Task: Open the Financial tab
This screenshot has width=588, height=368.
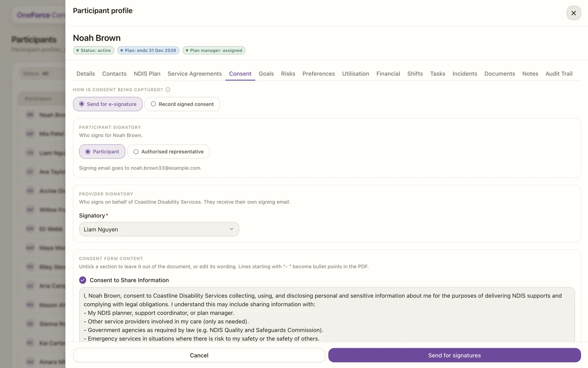Action: coord(388,74)
